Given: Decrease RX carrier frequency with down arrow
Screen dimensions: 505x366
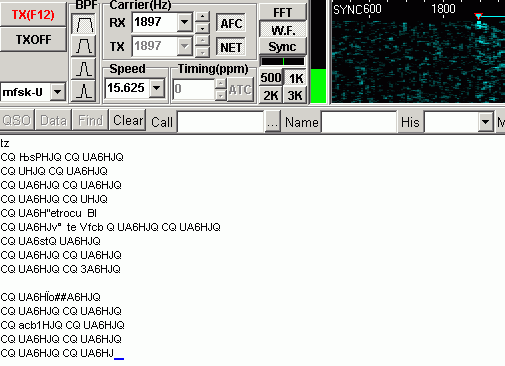Looking at the screenshot, I should (202, 28).
